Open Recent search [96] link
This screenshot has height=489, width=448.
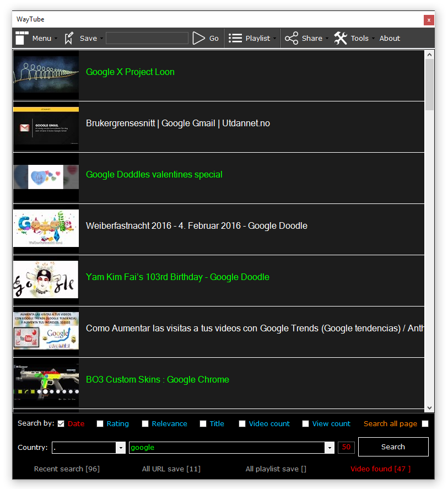tap(67, 469)
